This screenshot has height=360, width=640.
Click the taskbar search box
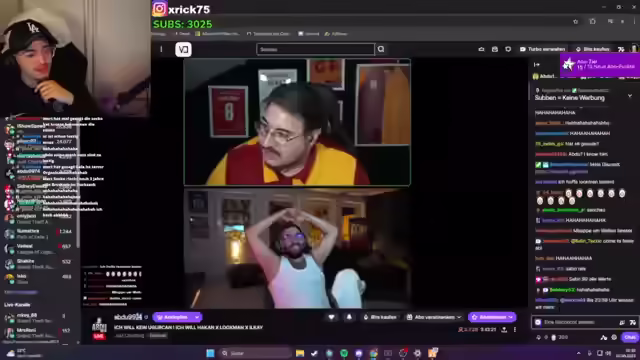tap(256, 353)
